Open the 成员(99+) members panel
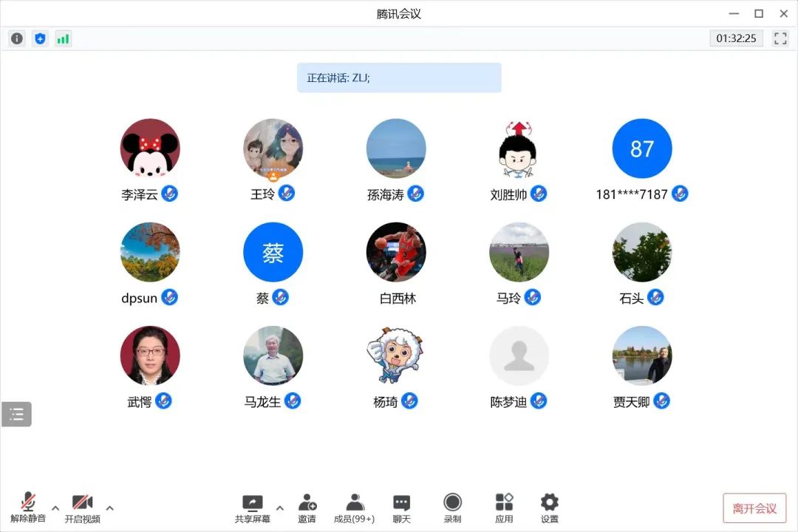 pos(354,508)
